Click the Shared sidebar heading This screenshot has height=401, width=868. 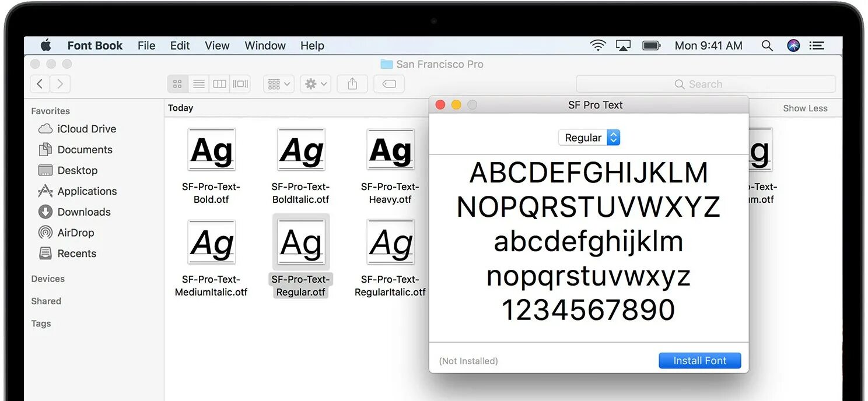[46, 301]
